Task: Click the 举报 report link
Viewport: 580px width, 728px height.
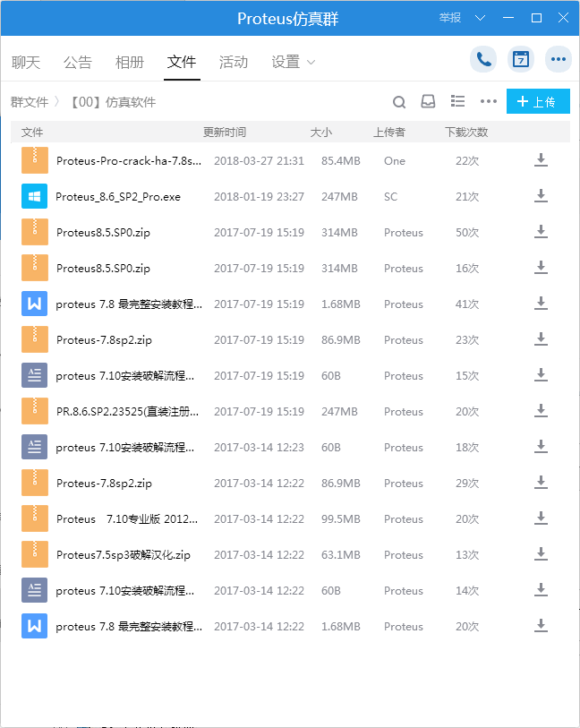Action: pyautogui.click(x=450, y=18)
